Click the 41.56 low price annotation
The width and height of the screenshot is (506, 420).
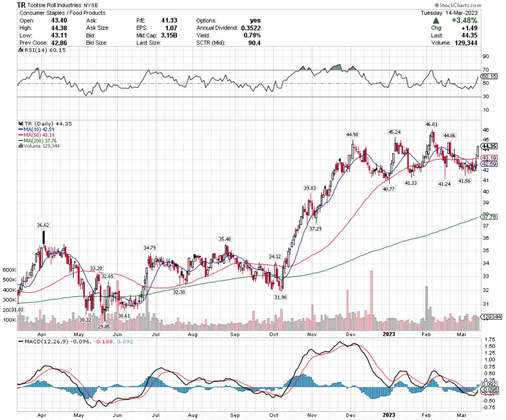pyautogui.click(x=464, y=181)
